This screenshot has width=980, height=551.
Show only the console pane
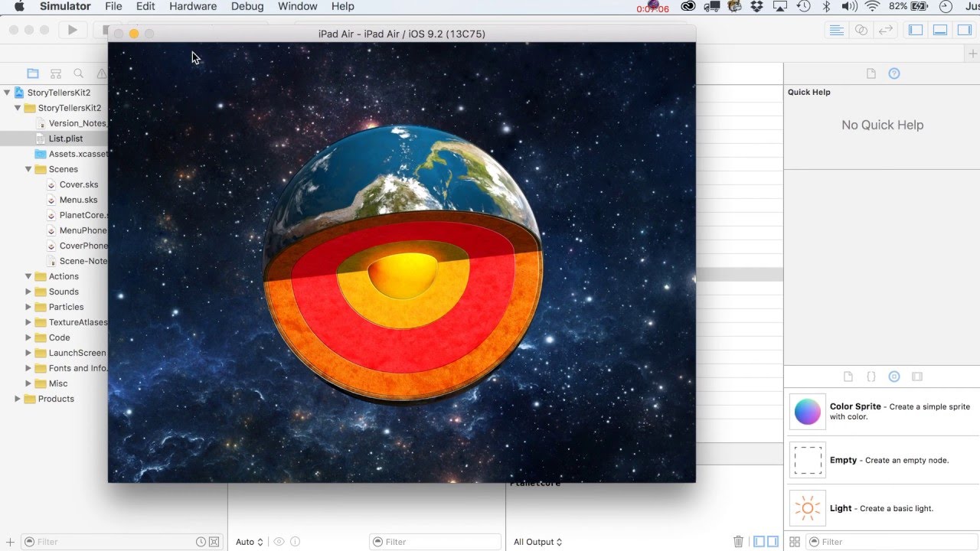coord(773,542)
